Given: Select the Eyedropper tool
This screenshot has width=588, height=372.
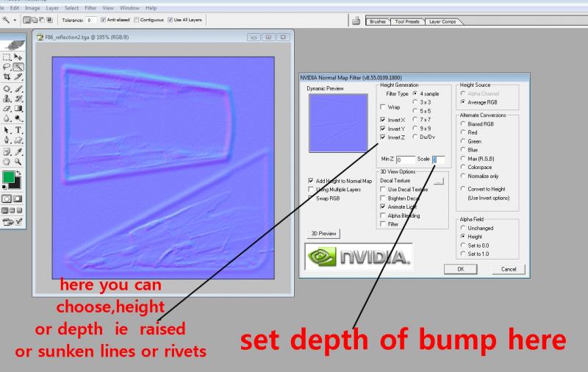Looking at the screenshot, I should (18, 151).
